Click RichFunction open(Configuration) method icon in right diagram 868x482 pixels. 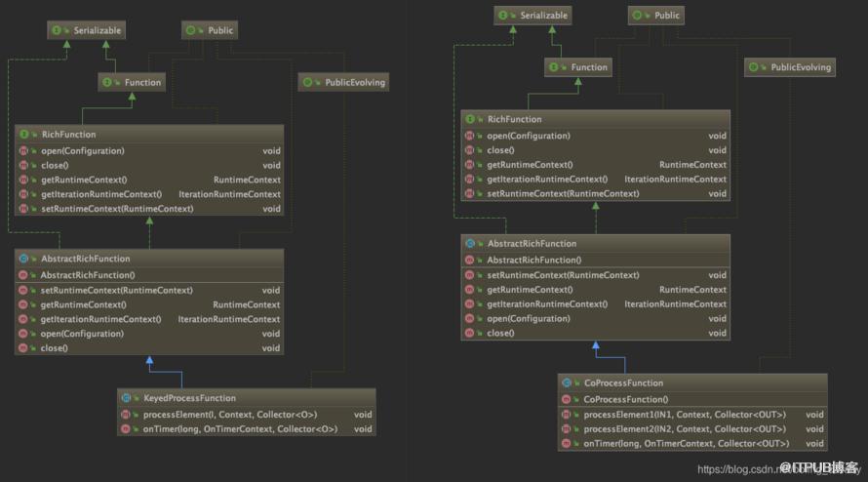tap(469, 136)
